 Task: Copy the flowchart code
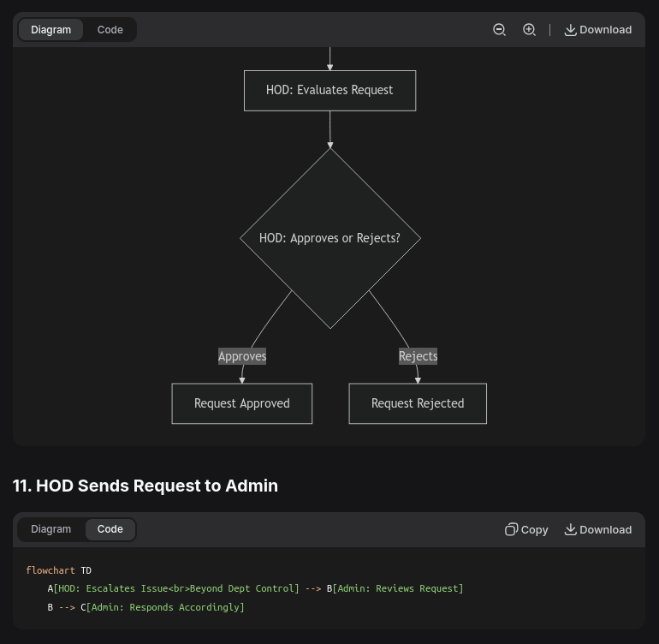click(x=526, y=529)
